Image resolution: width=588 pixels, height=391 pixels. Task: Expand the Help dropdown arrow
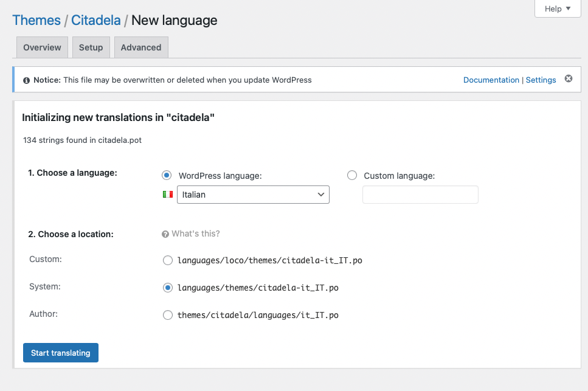[x=568, y=9]
